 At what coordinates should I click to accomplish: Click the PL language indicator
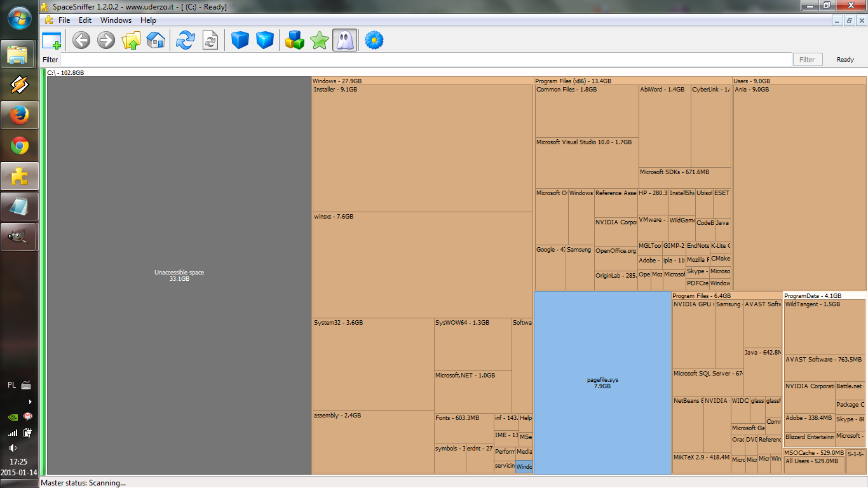pyautogui.click(x=12, y=385)
